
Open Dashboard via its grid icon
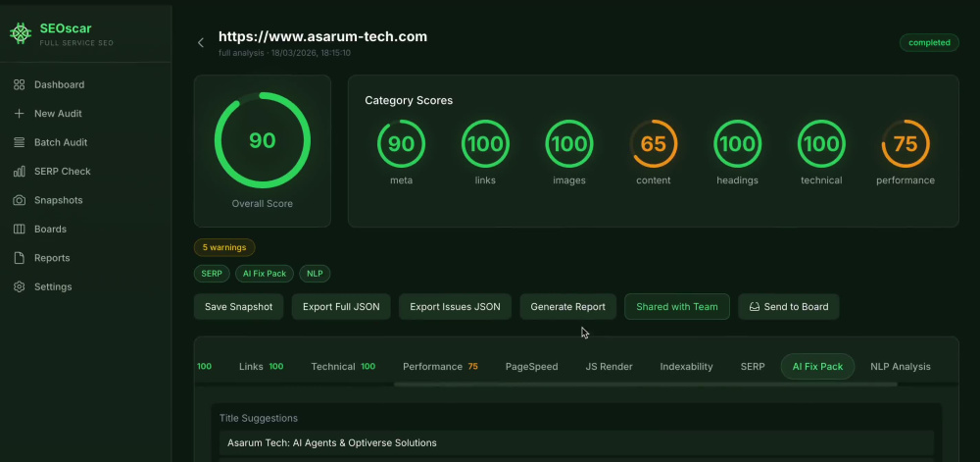pos(20,84)
